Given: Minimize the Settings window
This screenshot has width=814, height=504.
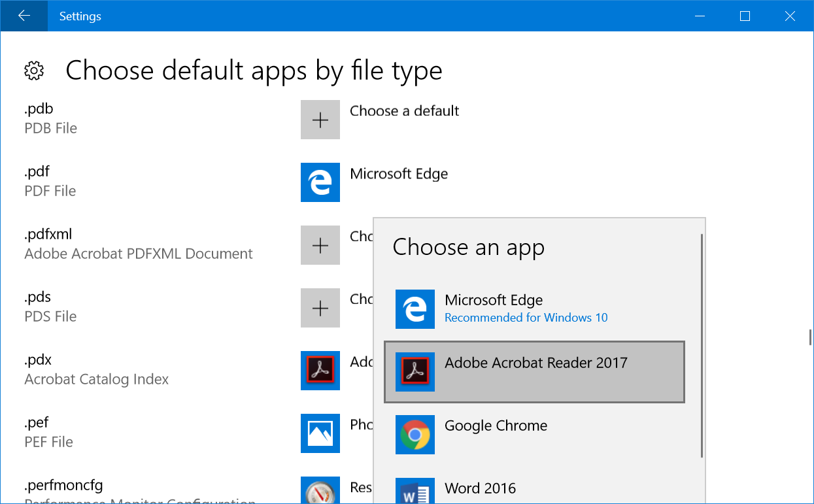Looking at the screenshot, I should coord(700,16).
